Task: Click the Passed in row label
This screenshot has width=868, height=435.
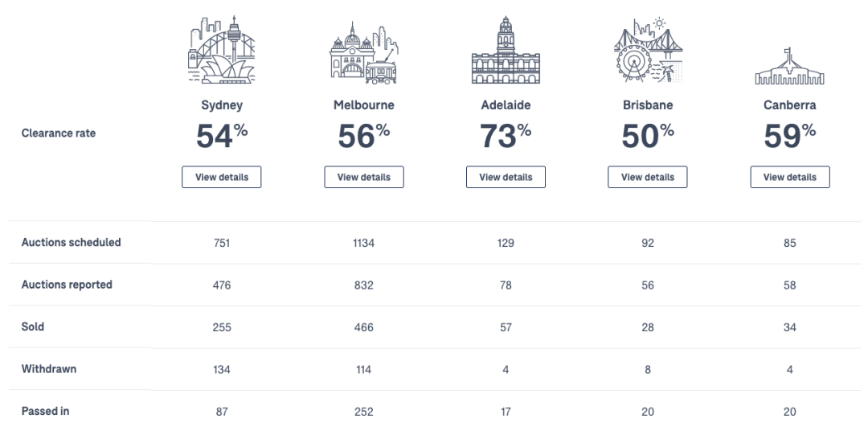Action: pos(45,411)
